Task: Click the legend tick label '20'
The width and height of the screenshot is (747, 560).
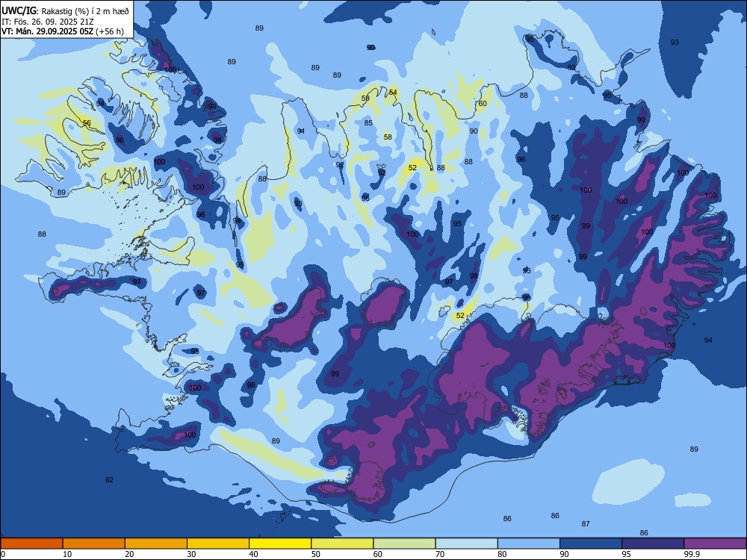Action: click(129, 554)
